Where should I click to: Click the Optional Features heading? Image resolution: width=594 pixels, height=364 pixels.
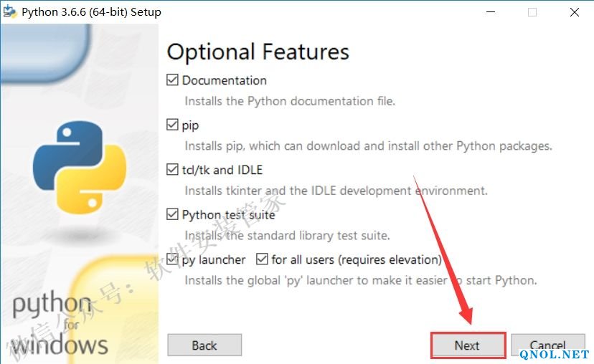tap(258, 52)
